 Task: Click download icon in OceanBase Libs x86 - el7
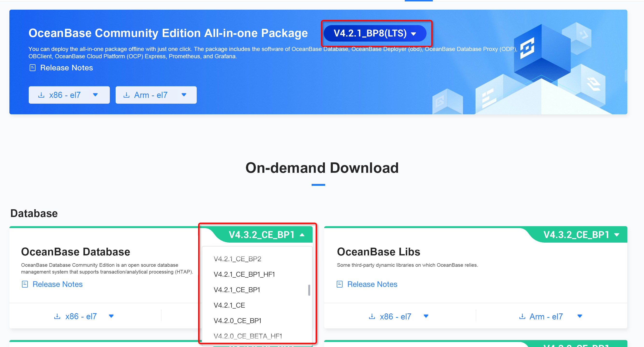tap(372, 317)
